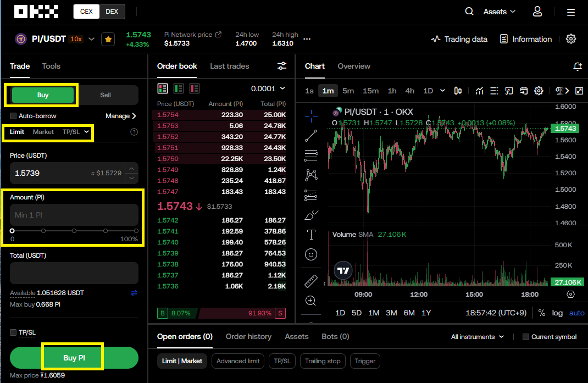Open the search magnifier icon
The image size is (588, 383).
pyautogui.click(x=469, y=11)
